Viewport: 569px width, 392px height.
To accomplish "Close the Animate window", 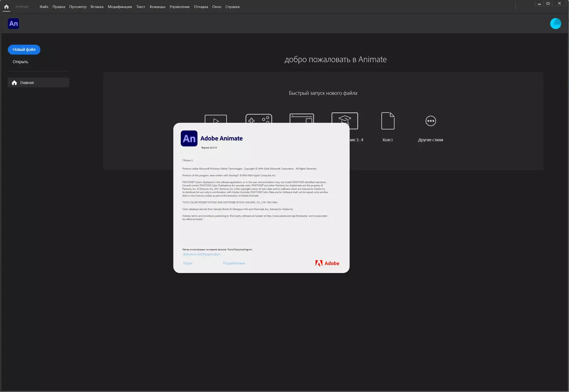I will (559, 3).
